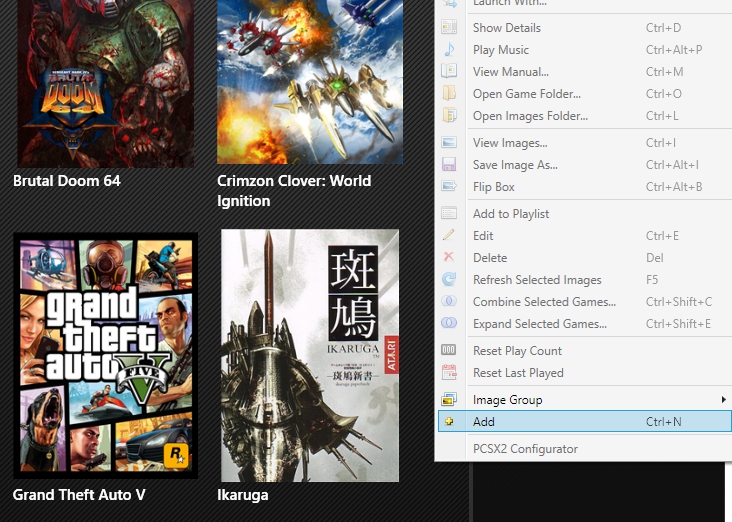This screenshot has width=732, height=522.
Task: Select Reset Last Played entry
Action: click(584, 372)
